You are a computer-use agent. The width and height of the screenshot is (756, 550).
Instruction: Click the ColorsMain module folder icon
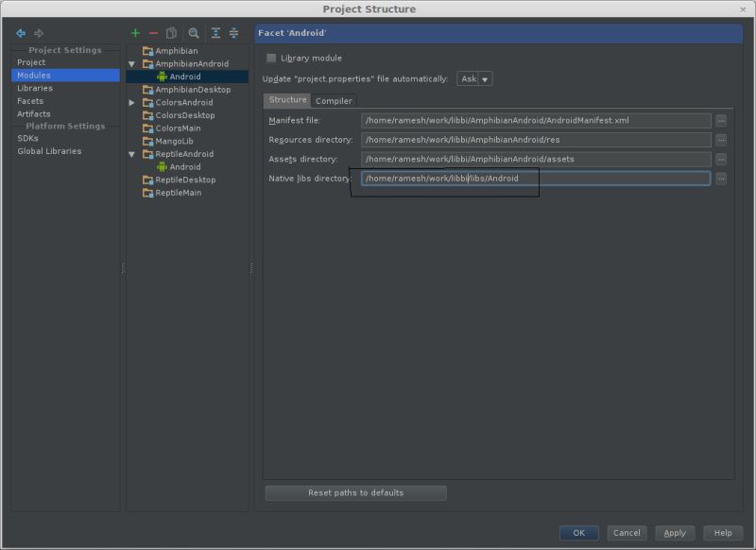[148, 129]
